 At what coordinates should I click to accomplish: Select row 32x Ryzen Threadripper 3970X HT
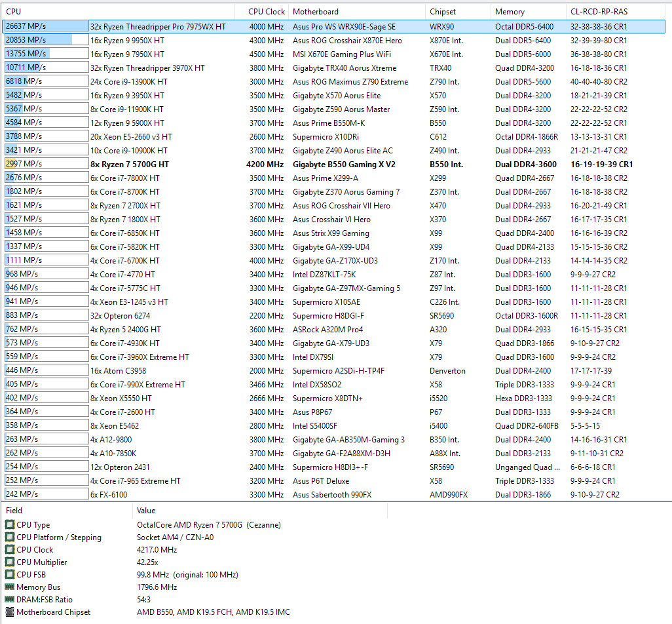pos(333,68)
